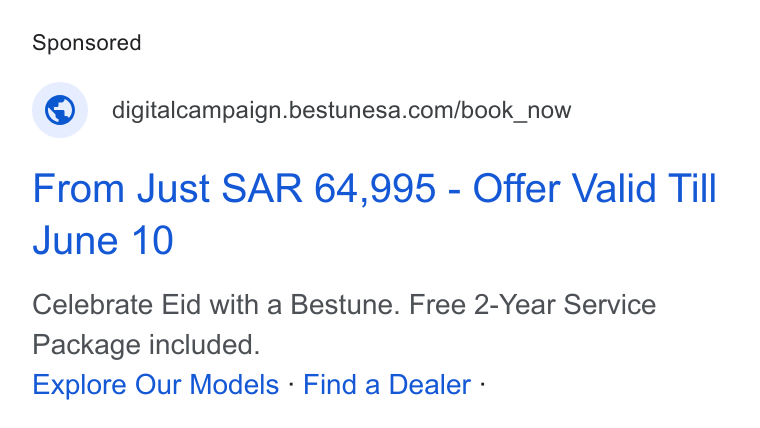Open the Find a Dealer sitelink
The width and height of the screenshot is (760, 428).
(387, 385)
